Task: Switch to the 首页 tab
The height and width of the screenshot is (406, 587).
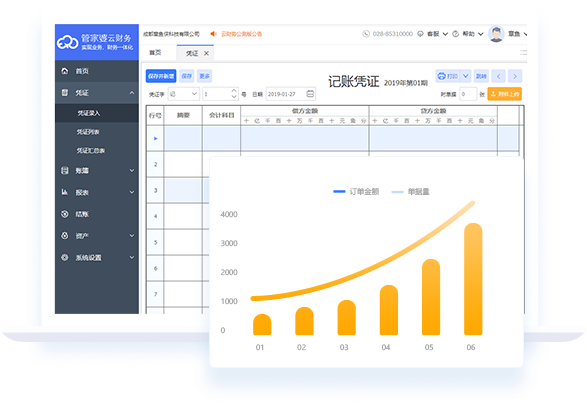Action: coord(155,53)
